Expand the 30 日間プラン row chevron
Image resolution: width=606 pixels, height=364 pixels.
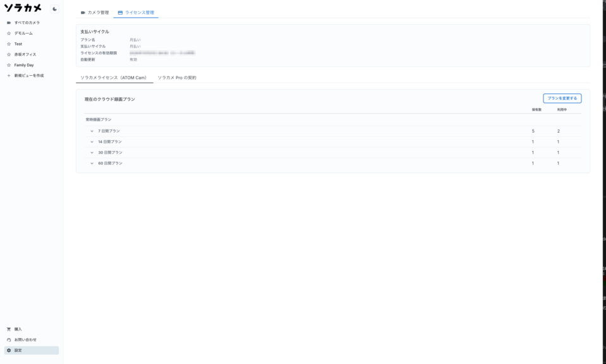click(92, 153)
